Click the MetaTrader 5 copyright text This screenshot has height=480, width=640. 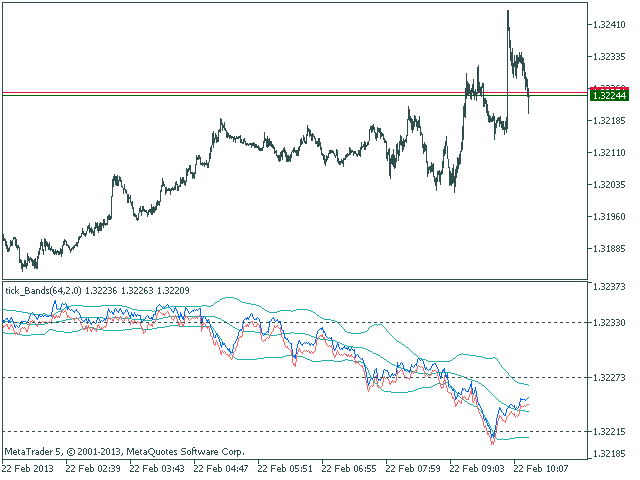click(124, 452)
